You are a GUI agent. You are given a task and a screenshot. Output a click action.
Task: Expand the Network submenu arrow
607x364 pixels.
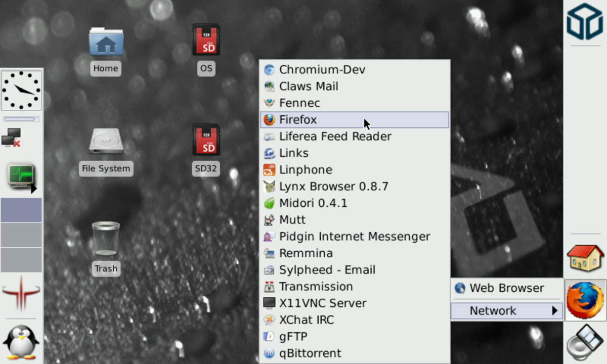(554, 311)
